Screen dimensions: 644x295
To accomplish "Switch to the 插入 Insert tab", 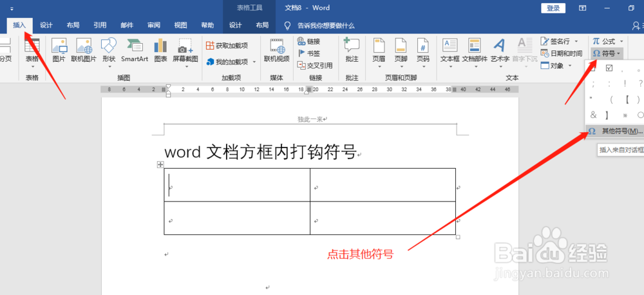I will click(x=19, y=26).
